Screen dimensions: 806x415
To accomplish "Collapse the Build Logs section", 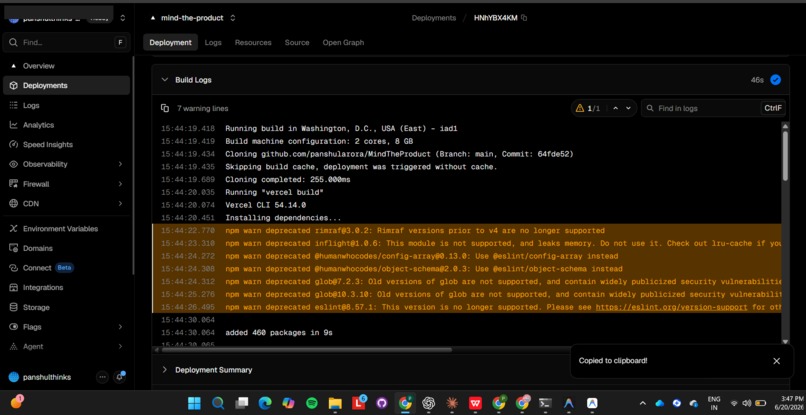I will [165, 80].
